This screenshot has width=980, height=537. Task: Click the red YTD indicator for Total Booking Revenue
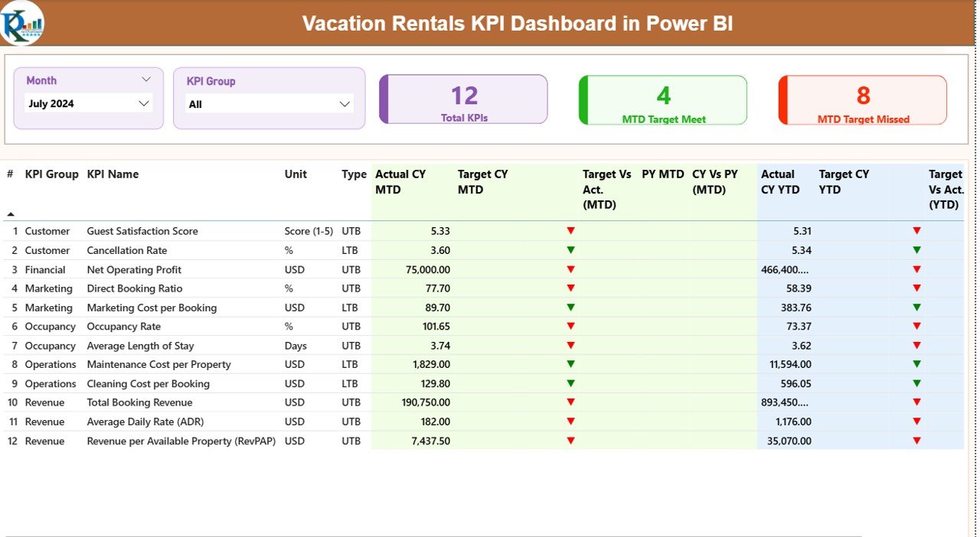(x=917, y=402)
